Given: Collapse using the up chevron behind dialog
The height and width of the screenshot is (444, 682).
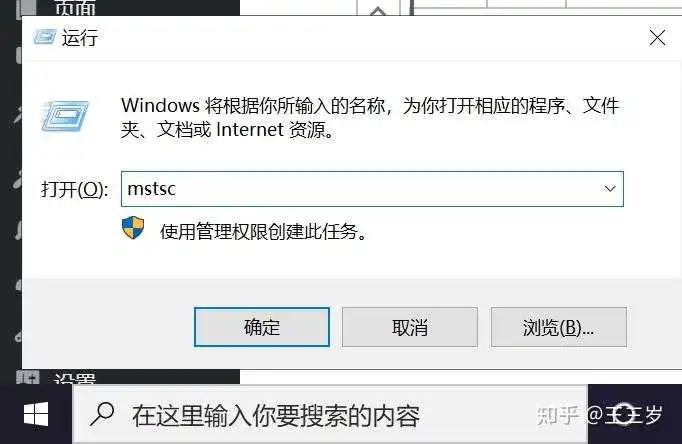Looking at the screenshot, I should click(x=378, y=11).
